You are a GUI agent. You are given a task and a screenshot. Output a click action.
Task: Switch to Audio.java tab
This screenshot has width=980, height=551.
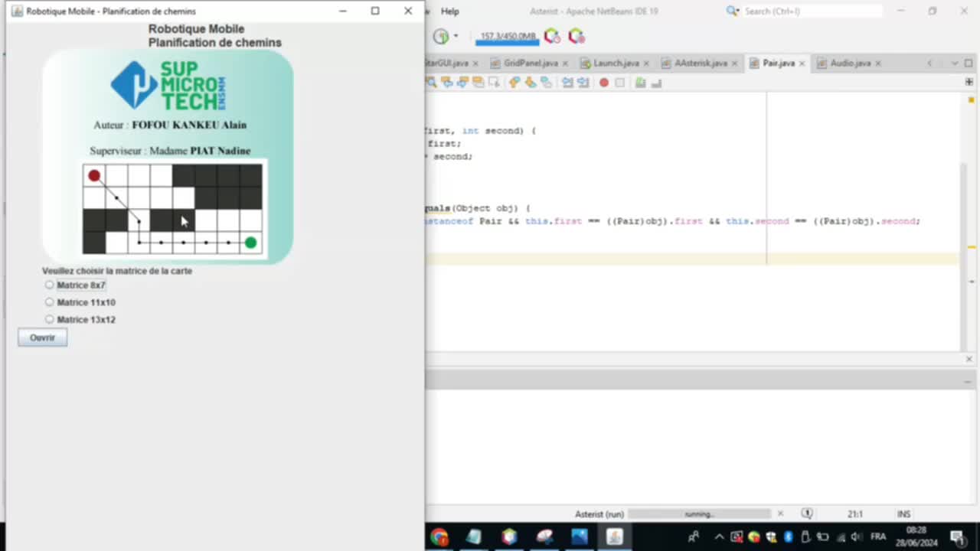[851, 64]
